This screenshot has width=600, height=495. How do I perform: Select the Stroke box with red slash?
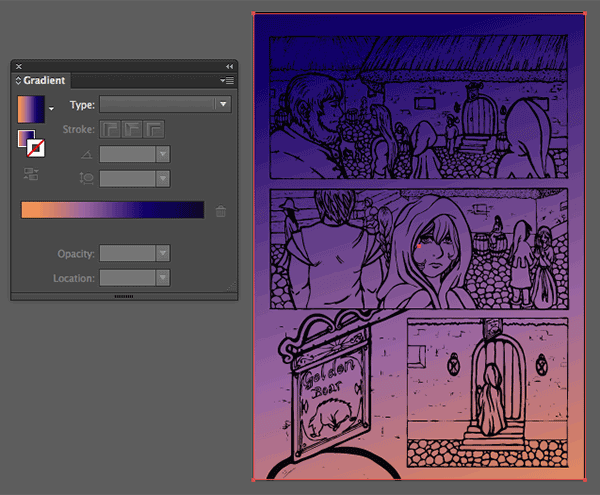coord(36,149)
